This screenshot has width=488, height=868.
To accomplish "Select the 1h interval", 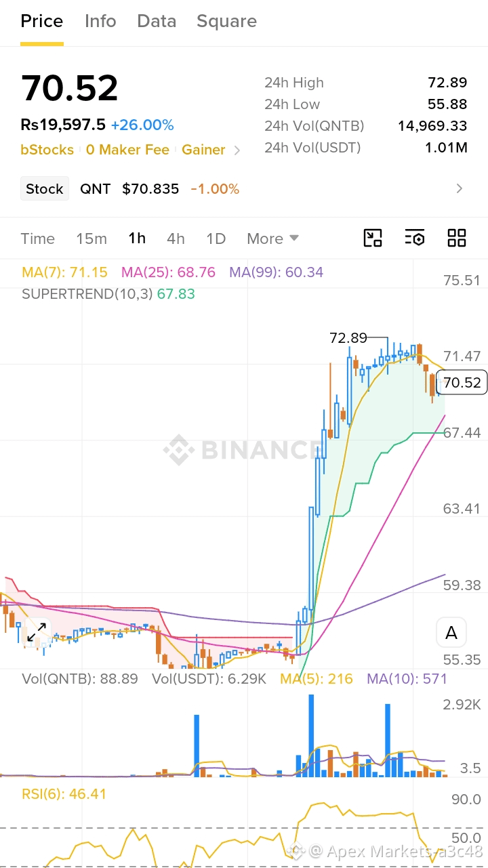I will 137,239.
